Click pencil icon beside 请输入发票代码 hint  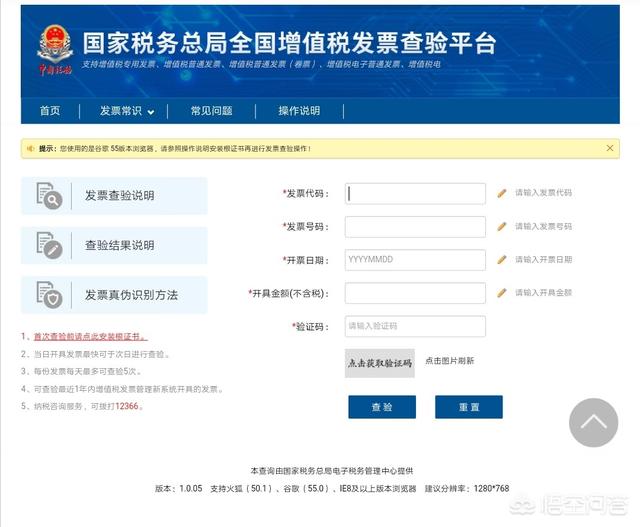tap(502, 193)
